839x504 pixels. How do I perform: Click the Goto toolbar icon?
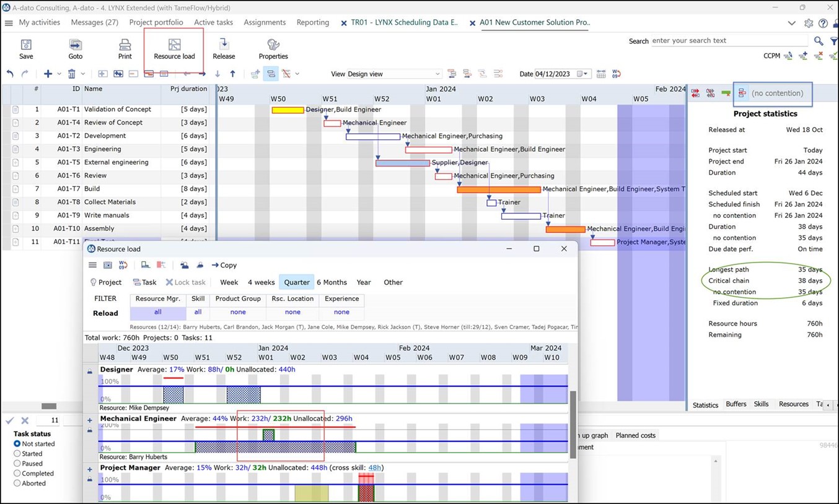coord(75,49)
